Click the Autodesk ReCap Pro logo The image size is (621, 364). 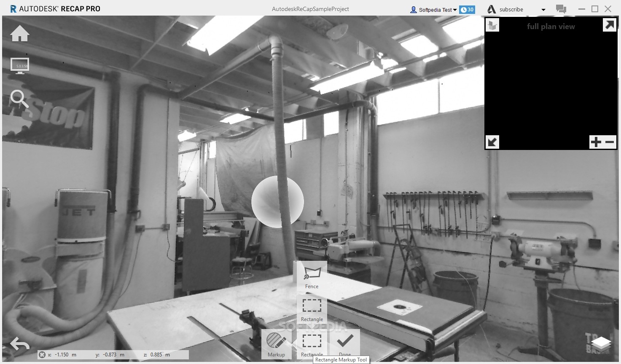(x=55, y=8)
